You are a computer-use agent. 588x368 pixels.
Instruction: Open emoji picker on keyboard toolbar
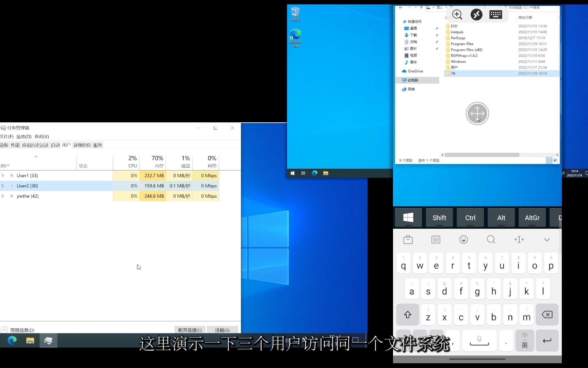coord(463,240)
